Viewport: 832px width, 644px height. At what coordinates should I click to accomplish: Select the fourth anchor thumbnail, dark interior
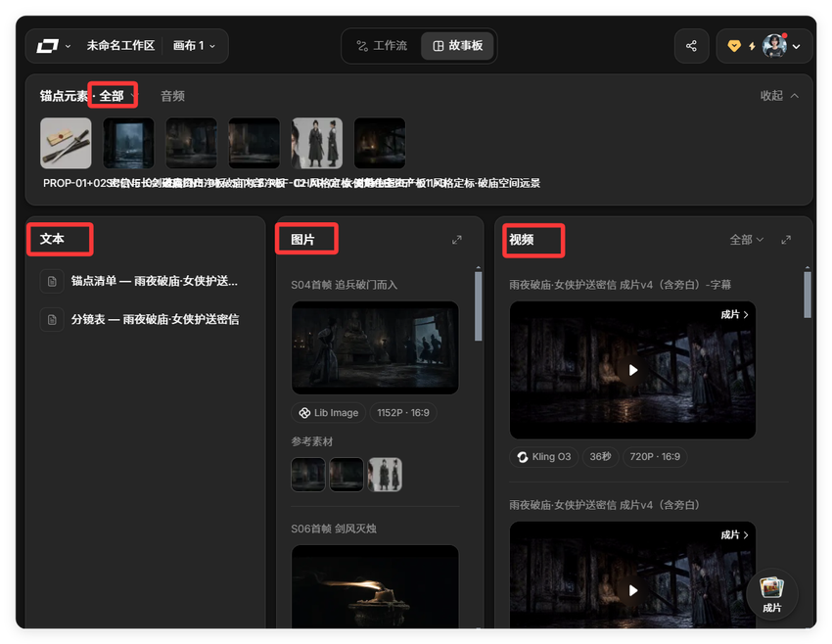(254, 143)
